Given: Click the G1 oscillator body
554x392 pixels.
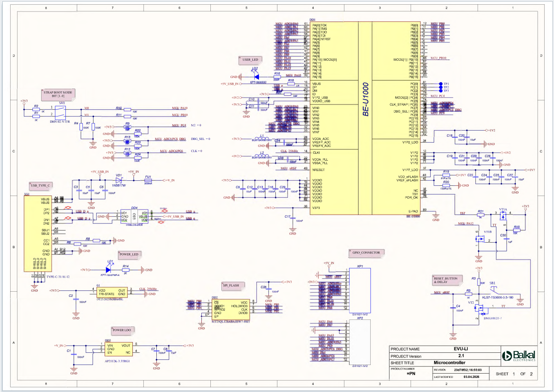Looking at the screenshot, I should click(x=112, y=292).
